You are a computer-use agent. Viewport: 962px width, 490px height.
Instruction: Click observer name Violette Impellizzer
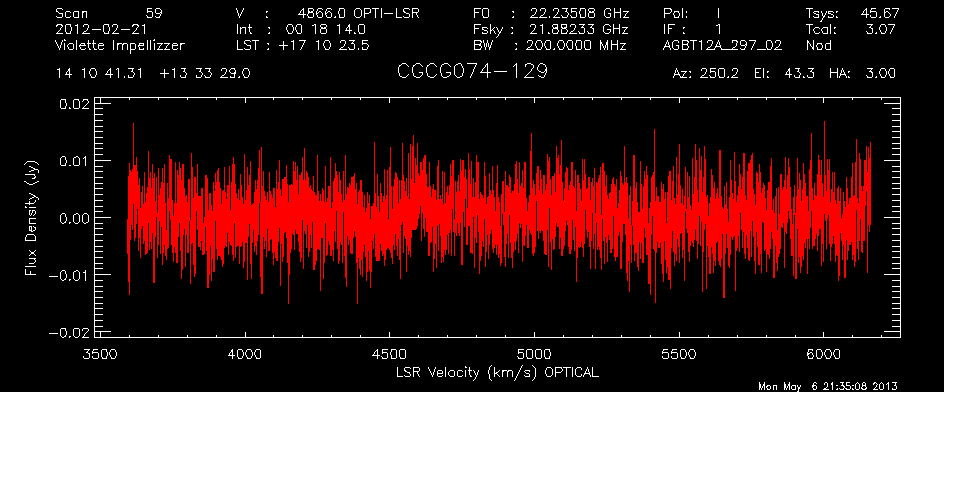point(120,45)
